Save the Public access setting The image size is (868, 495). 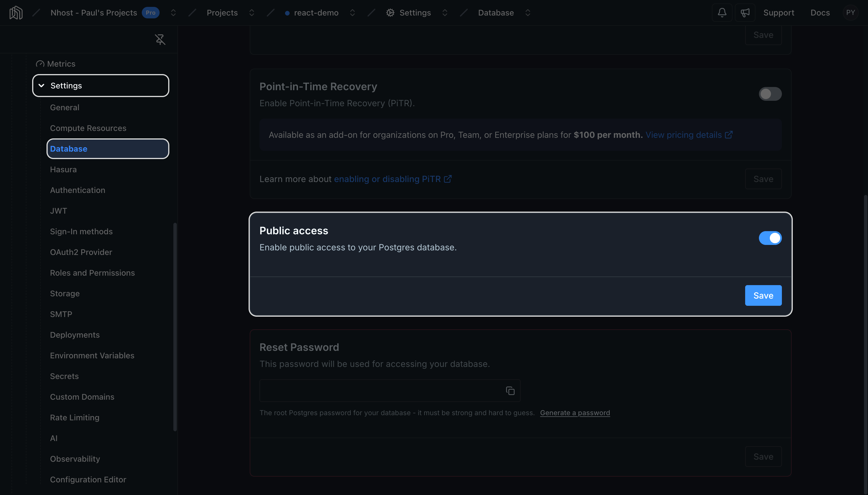[x=763, y=295]
